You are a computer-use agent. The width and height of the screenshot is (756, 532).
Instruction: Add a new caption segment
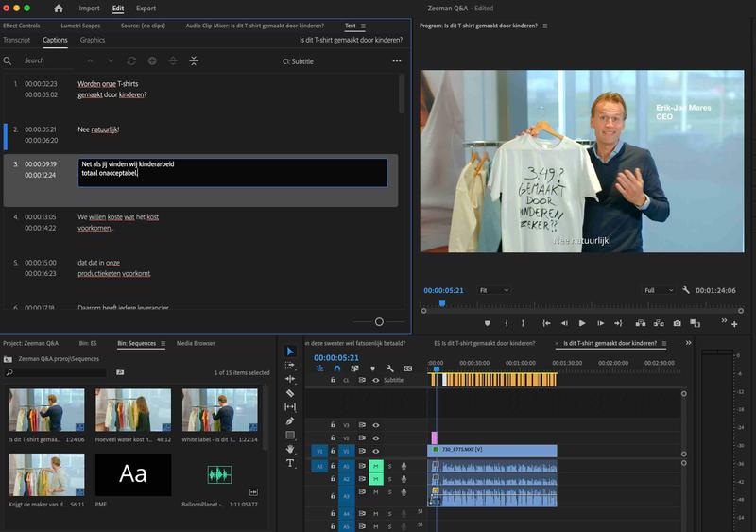click(x=152, y=60)
